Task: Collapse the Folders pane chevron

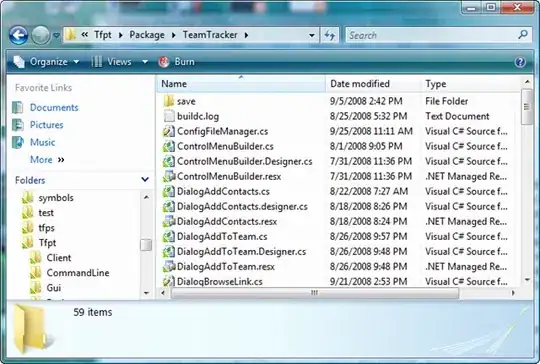Action: coord(145,179)
